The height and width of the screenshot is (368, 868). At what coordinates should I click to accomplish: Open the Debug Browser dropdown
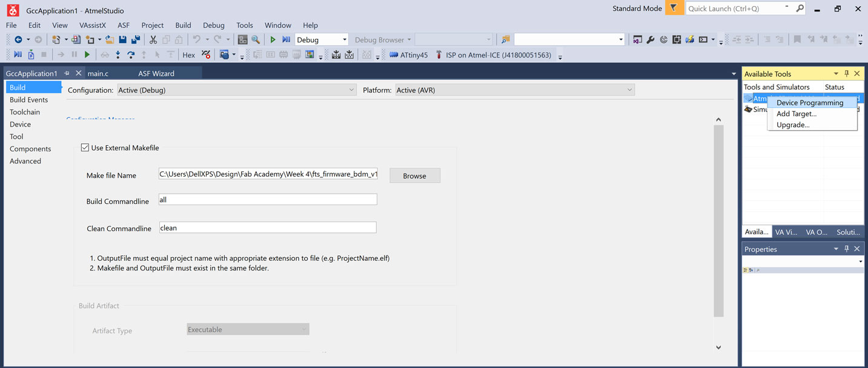[x=383, y=39]
